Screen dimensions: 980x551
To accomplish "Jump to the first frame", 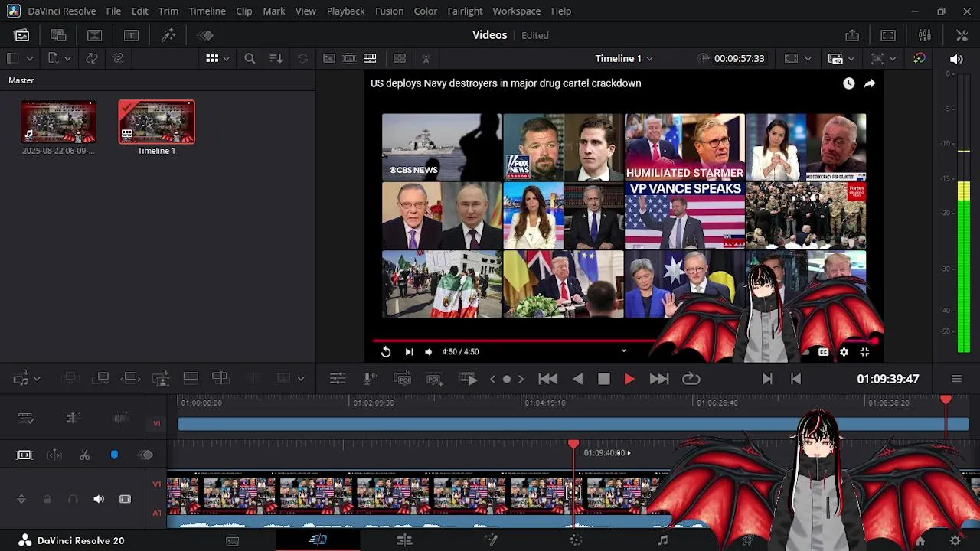I will coord(547,379).
